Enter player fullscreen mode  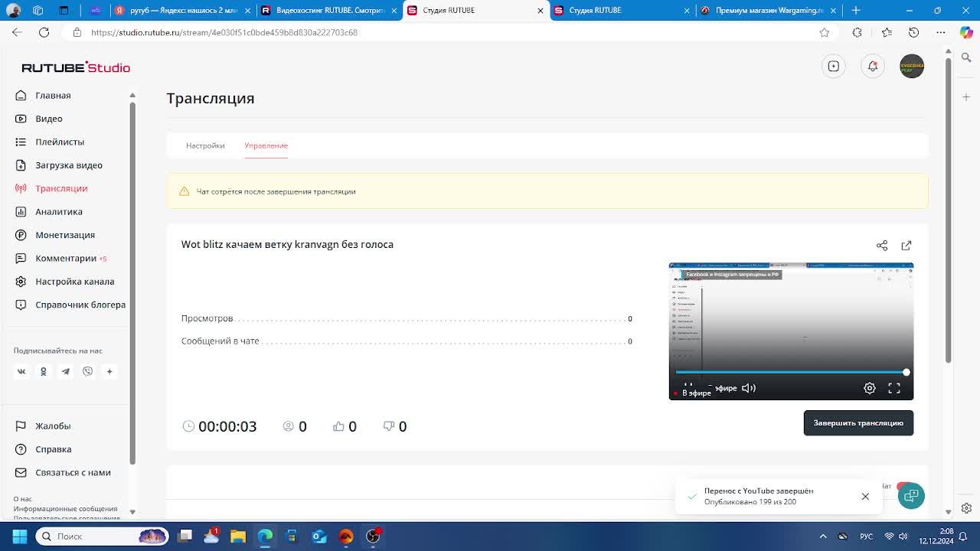coord(894,388)
